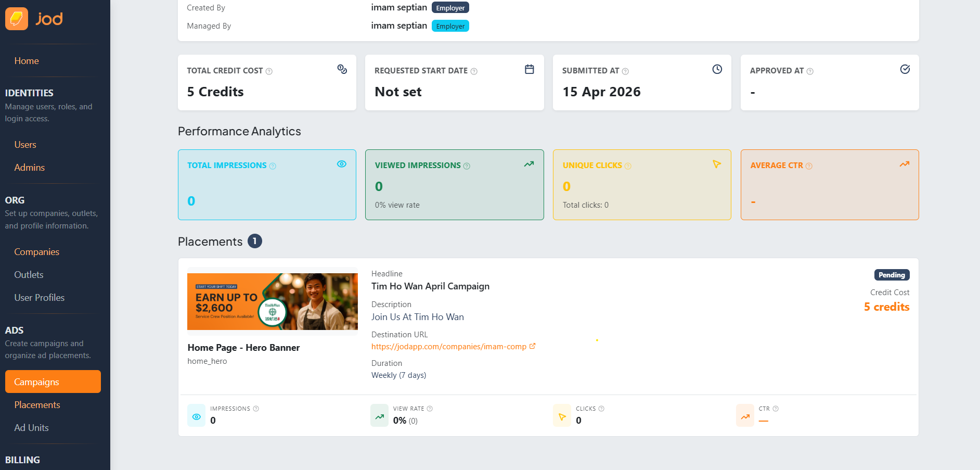The height and width of the screenshot is (470, 980).
Task: Click help icon next to Total Impressions
Action: point(273,166)
